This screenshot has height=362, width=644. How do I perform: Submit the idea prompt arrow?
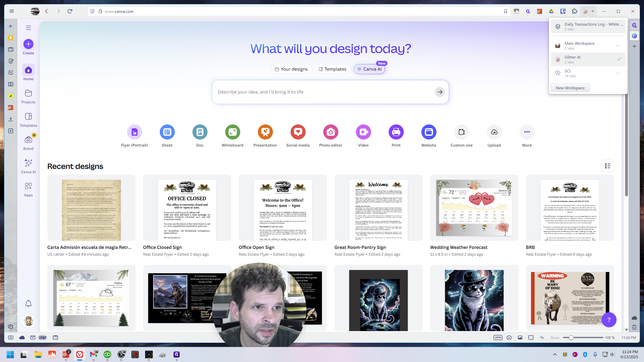(x=440, y=92)
